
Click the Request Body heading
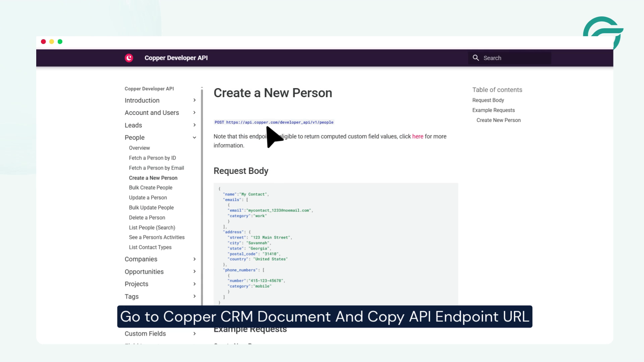tap(241, 171)
